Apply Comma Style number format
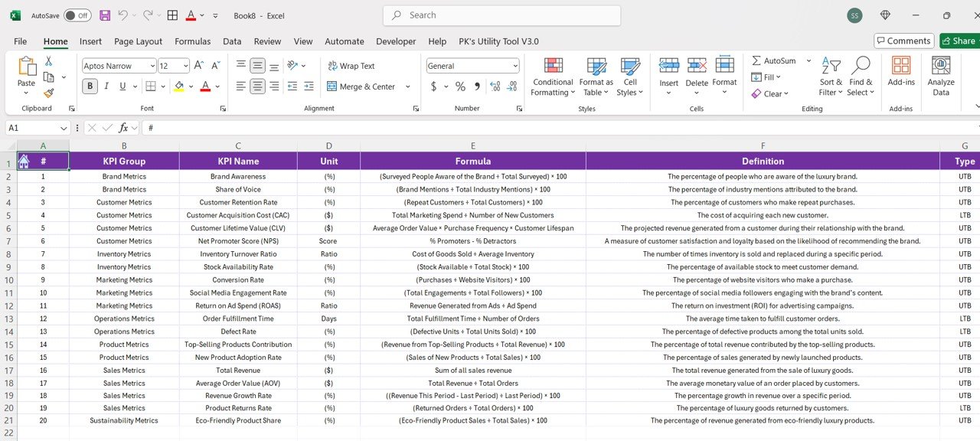Viewport: 980px width, 441px height. (x=477, y=87)
